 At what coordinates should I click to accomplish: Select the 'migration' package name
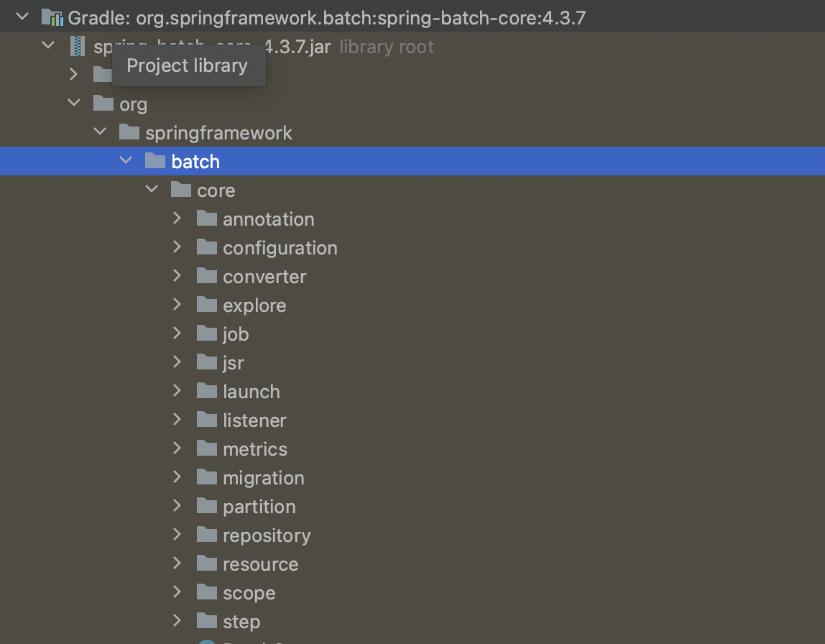click(x=264, y=478)
